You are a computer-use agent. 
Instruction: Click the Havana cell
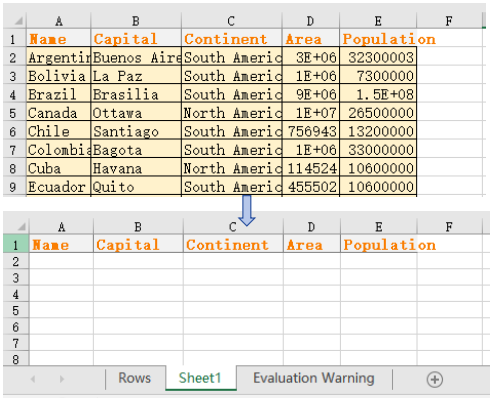[x=136, y=167]
